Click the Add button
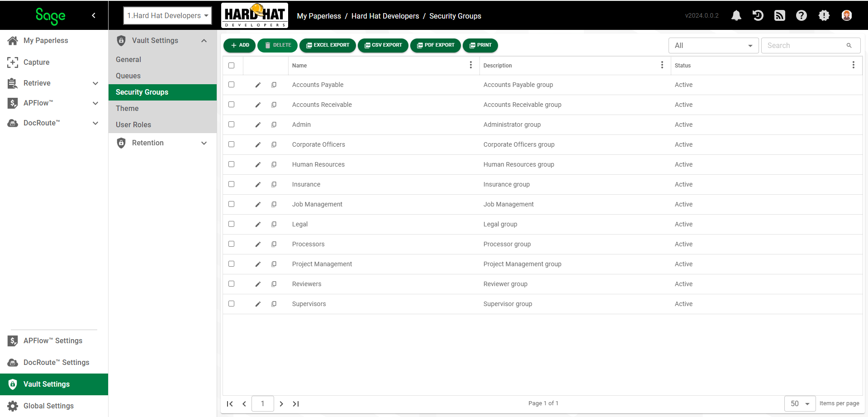Viewport: 868px width, 417px height. tap(240, 45)
